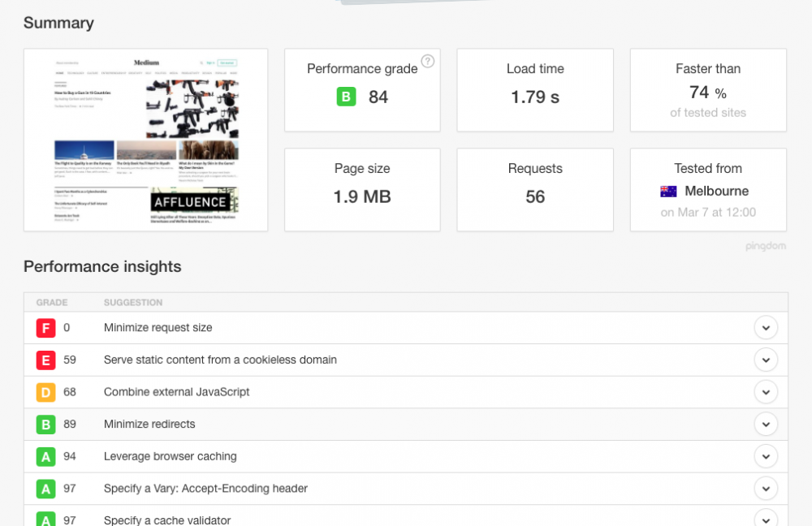Click the SUGGESTION column header
This screenshot has width=812, height=526.
click(133, 303)
